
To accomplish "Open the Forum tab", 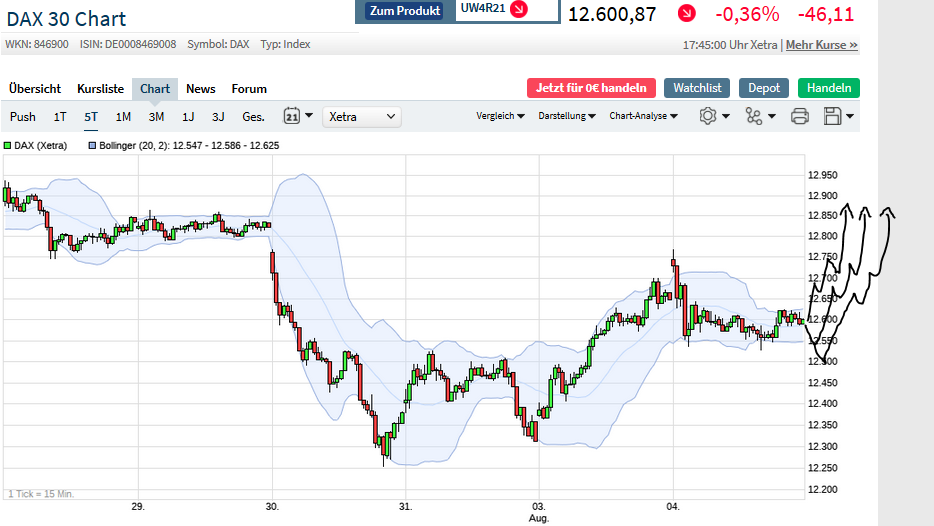I will pyautogui.click(x=249, y=89).
